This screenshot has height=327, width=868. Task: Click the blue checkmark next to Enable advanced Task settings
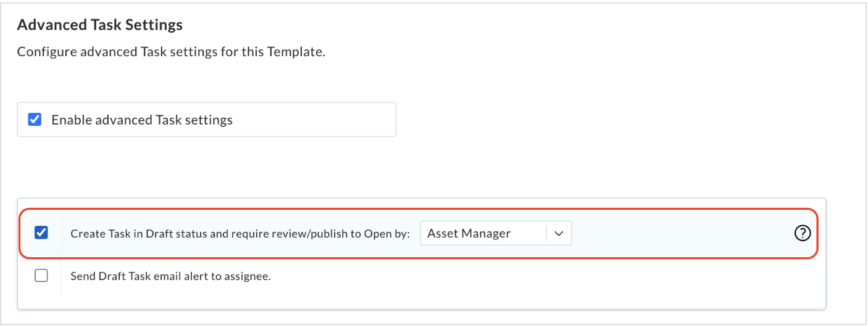pos(35,120)
